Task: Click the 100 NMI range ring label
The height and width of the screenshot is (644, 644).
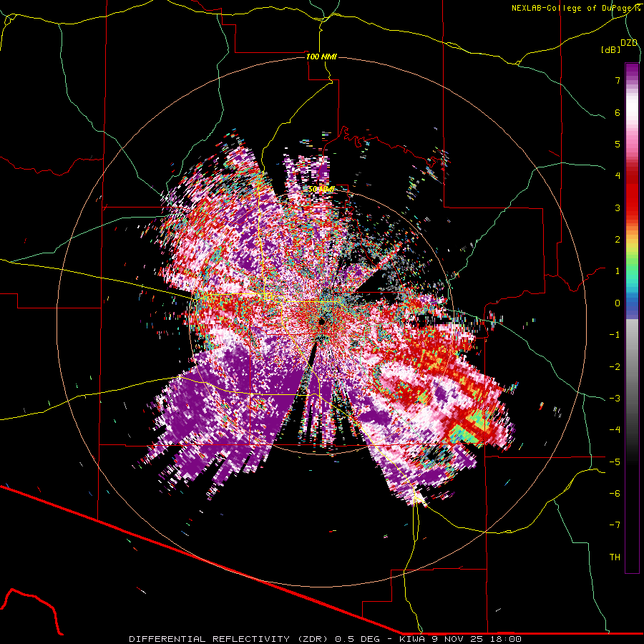Action: (x=321, y=57)
